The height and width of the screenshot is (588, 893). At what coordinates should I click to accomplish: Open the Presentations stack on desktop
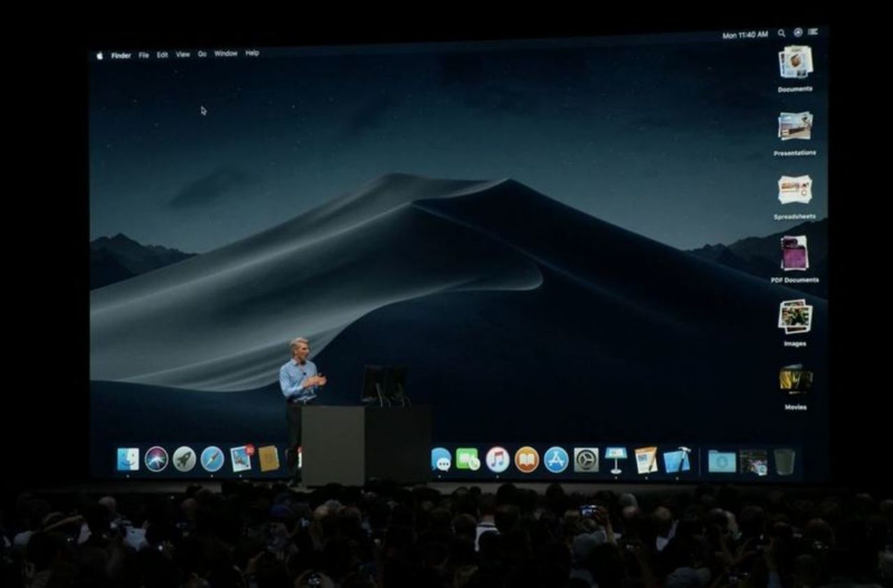tap(795, 126)
